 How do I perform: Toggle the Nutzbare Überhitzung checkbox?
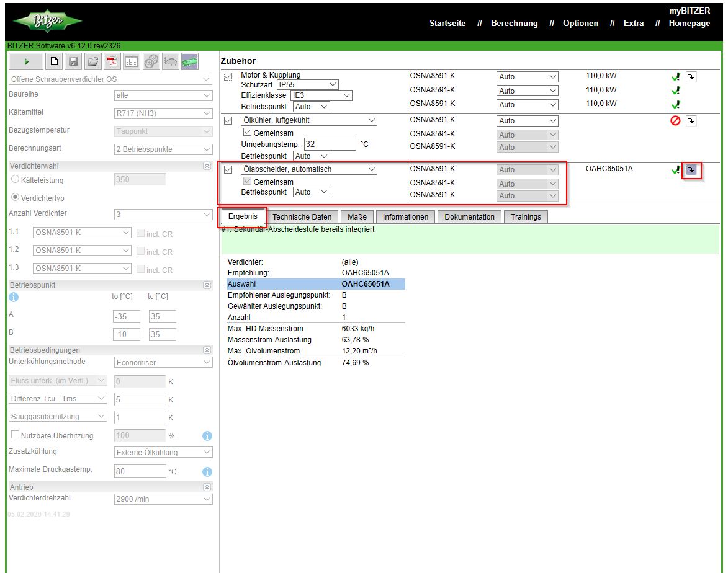pos(15,435)
